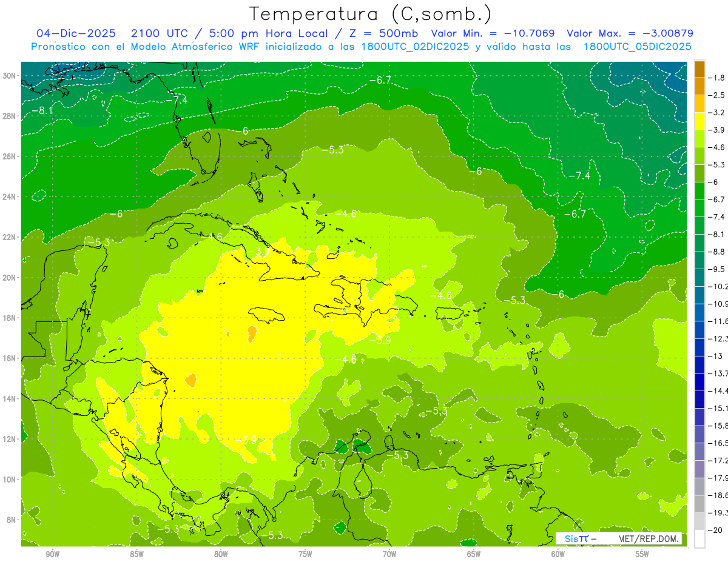Click longitude axis label "55W"
The image size is (728, 562).
coord(642,554)
